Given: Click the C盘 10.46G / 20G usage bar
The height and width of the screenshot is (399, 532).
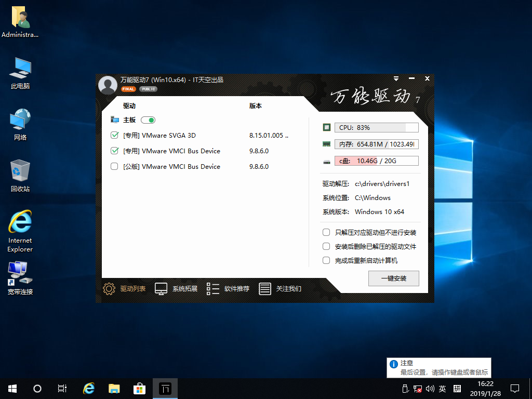Looking at the screenshot, I should 376,161.
